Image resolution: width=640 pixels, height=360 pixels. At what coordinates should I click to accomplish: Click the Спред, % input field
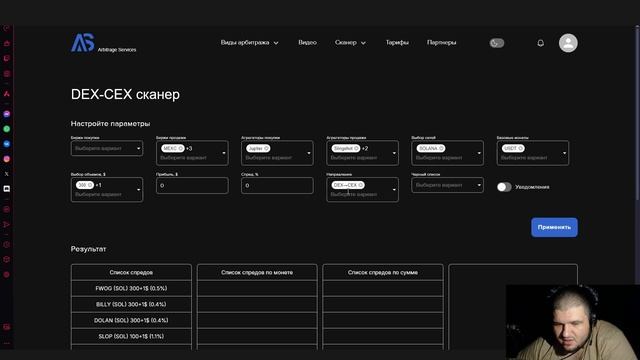(x=277, y=185)
